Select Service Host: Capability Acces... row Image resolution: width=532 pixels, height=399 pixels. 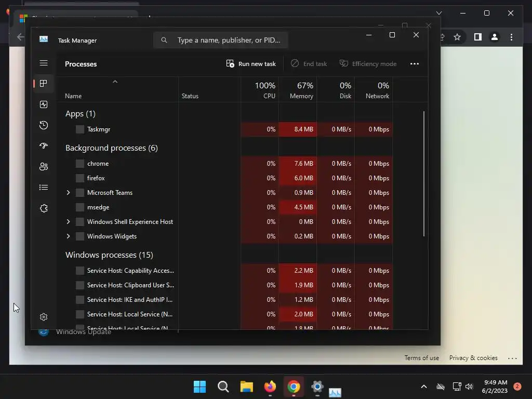click(225, 271)
